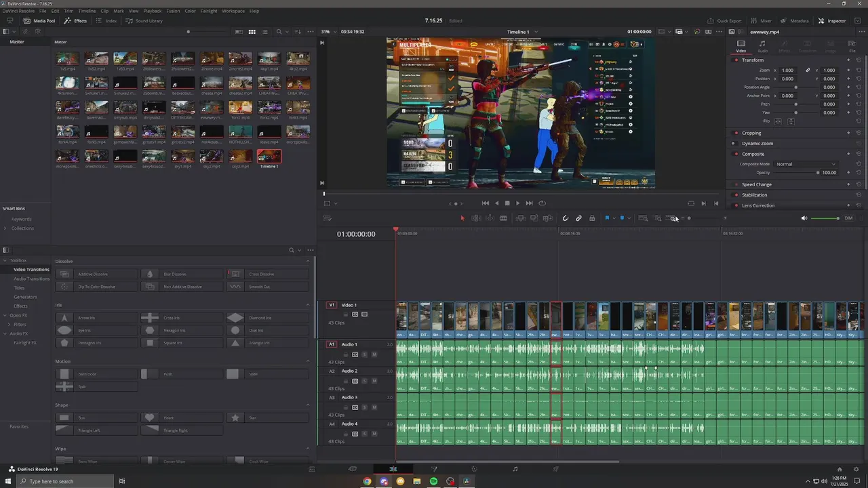The image size is (868, 488).
Task: Click the Play forward button
Action: (x=518, y=203)
